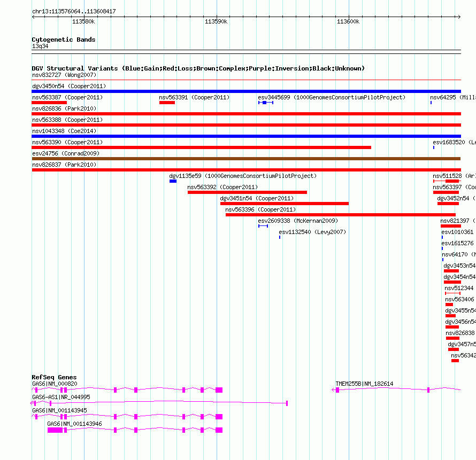Open the nsv563397 variant label
The width and height of the screenshot is (476, 460).
(454, 187)
